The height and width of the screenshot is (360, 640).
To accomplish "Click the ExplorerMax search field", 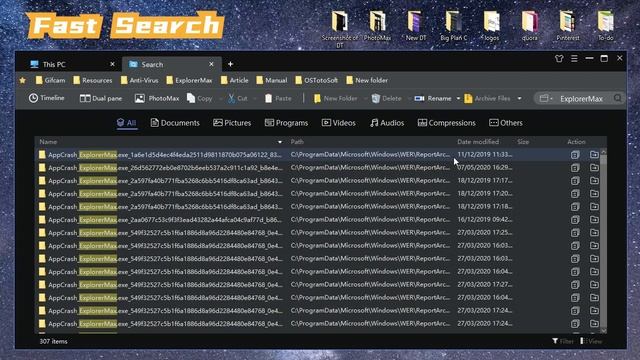I will tap(581, 98).
